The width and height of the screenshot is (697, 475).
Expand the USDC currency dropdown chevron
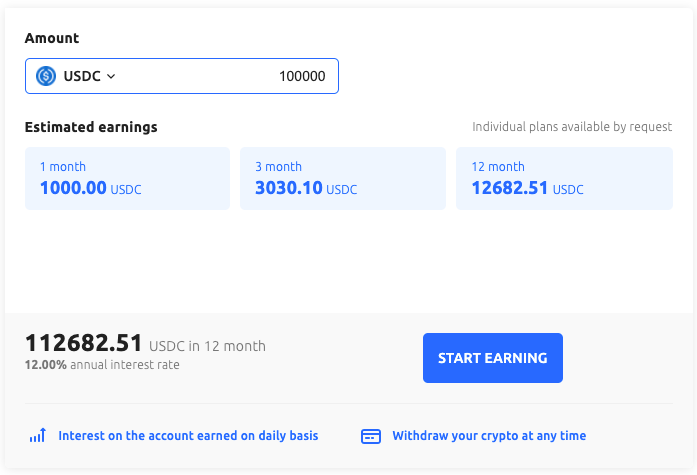(x=111, y=76)
